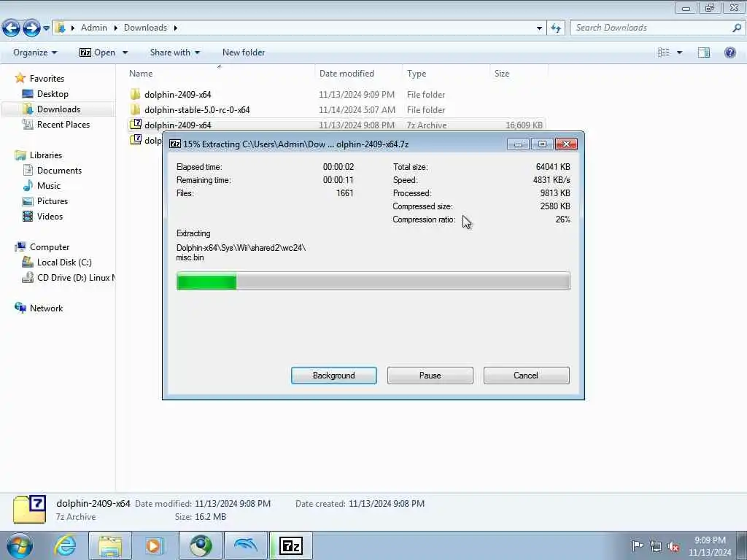Select the dolphin-2409-x64 7z Archive file

pyautogui.click(x=336, y=125)
